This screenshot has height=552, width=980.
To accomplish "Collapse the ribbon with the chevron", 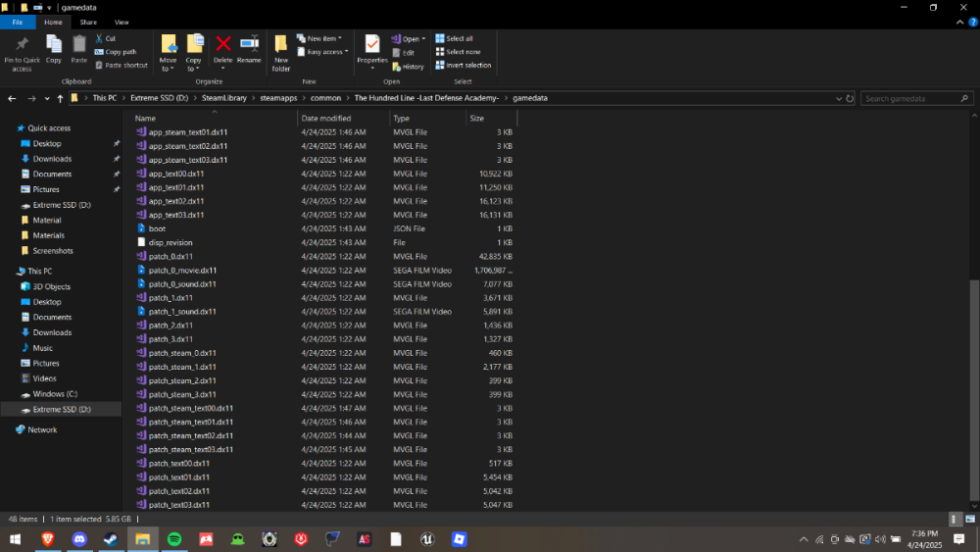I will [x=959, y=22].
